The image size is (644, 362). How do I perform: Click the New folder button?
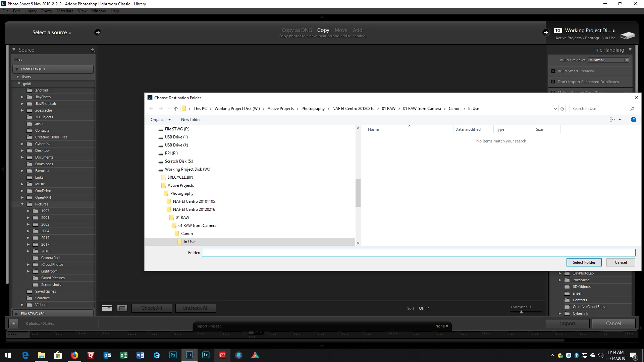(191, 120)
